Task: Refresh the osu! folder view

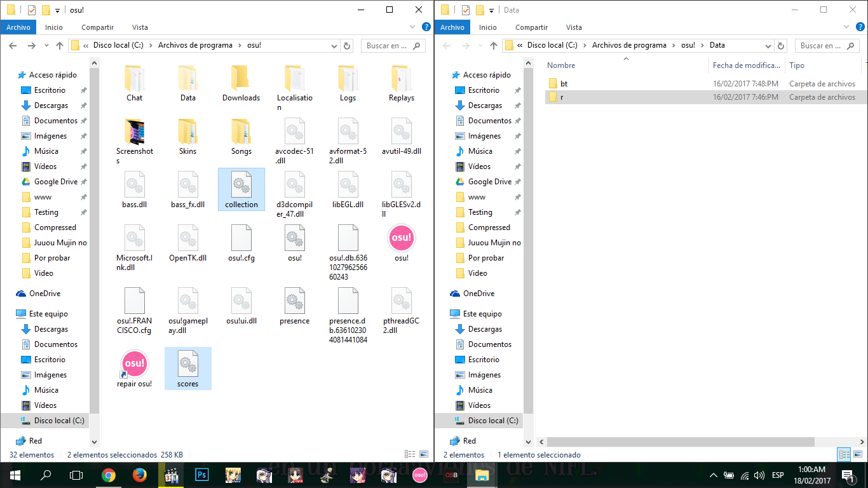Action: pyautogui.click(x=347, y=46)
